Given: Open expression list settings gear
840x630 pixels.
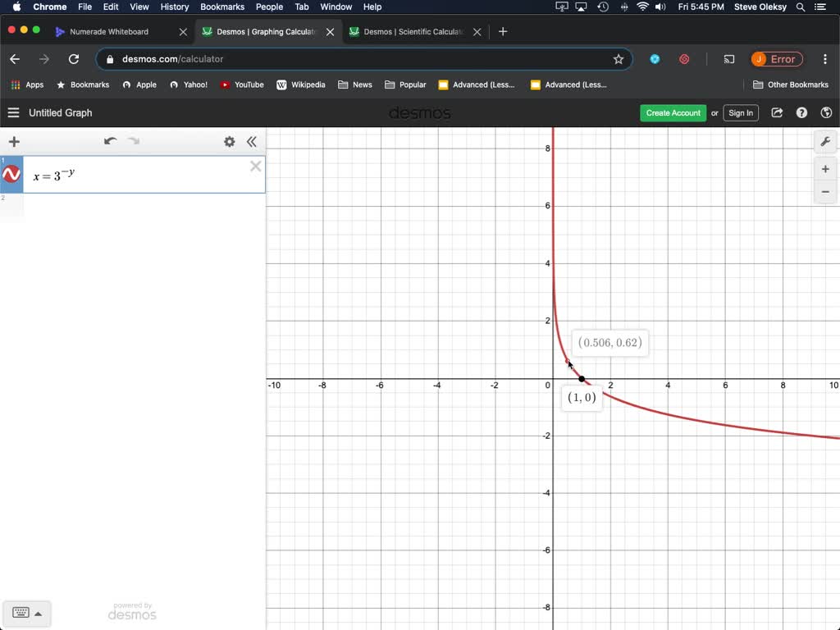Looking at the screenshot, I should point(230,141).
